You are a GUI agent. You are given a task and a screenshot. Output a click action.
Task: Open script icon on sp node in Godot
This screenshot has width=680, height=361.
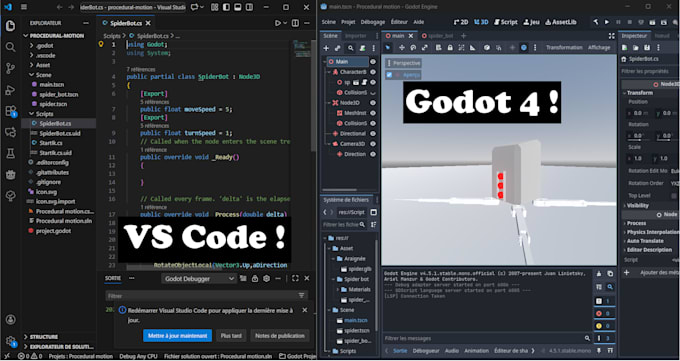(365, 82)
